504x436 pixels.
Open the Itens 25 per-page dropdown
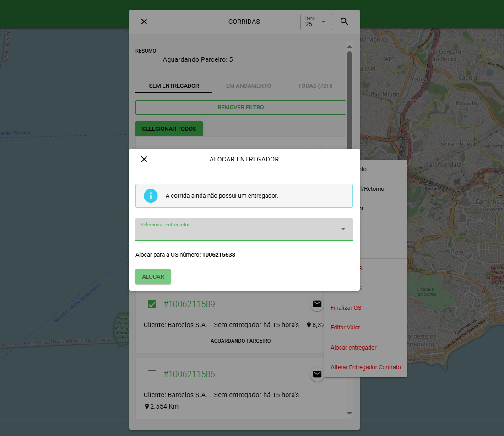tap(317, 22)
